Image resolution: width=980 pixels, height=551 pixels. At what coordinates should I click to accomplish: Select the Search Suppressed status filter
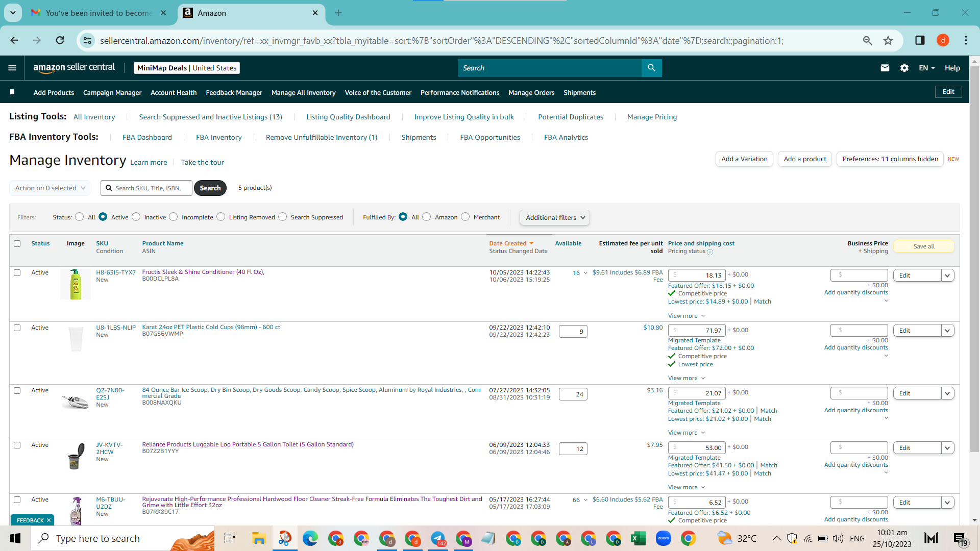pos(283,217)
